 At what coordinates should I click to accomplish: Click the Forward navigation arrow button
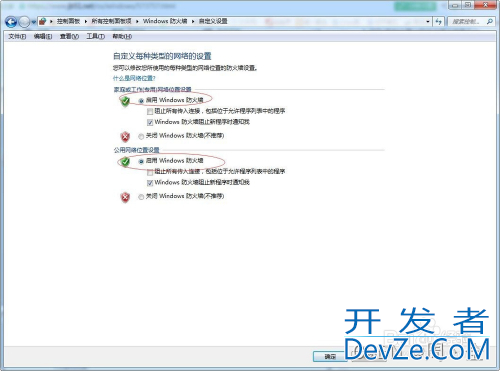tap(24, 22)
